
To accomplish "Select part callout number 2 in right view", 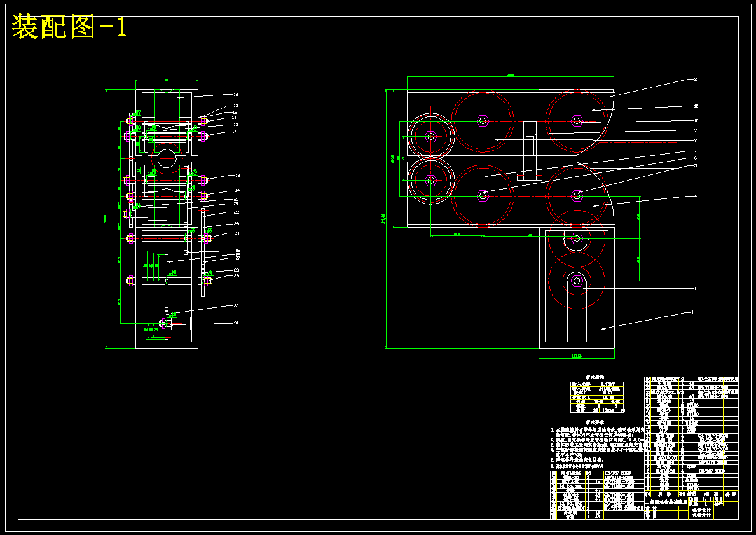I will click(x=695, y=80).
